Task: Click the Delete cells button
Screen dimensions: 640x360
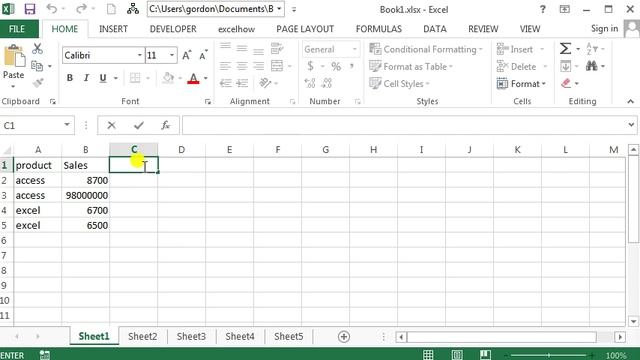Action: (517, 67)
